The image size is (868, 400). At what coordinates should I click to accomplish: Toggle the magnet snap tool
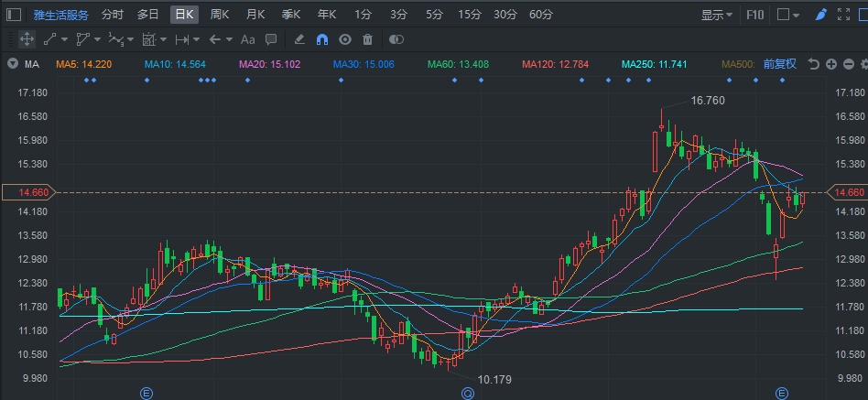[x=322, y=39]
